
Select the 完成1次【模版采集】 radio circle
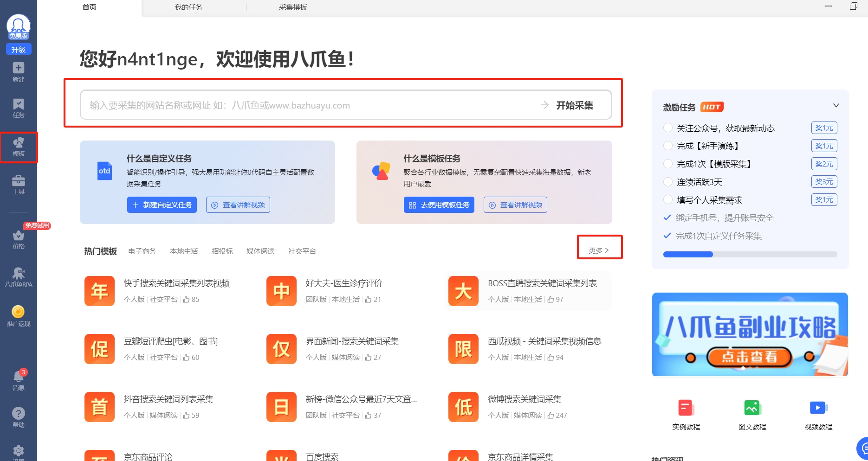667,164
